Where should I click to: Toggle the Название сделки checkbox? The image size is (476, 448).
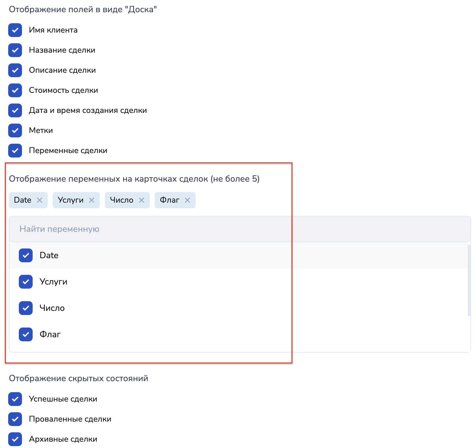click(x=15, y=50)
